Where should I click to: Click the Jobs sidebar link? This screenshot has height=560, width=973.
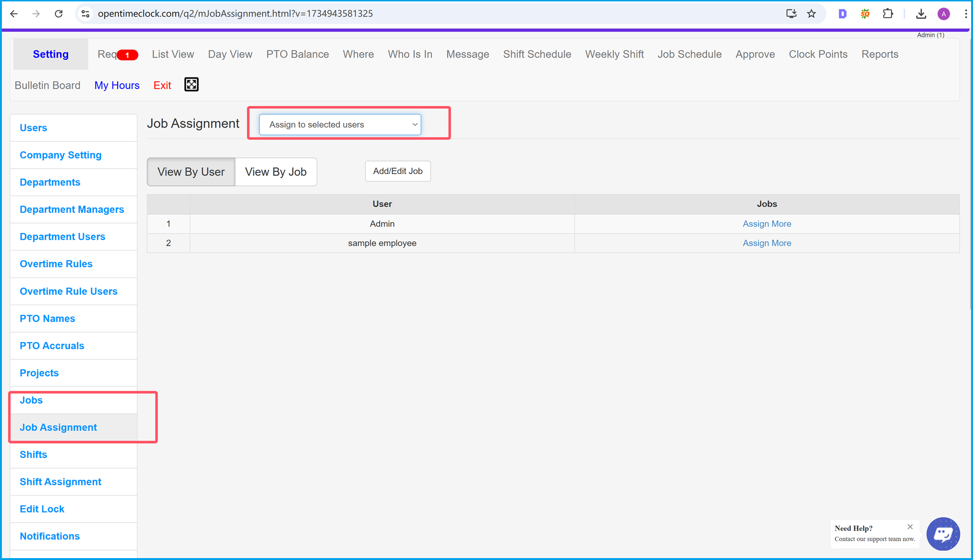[31, 400]
